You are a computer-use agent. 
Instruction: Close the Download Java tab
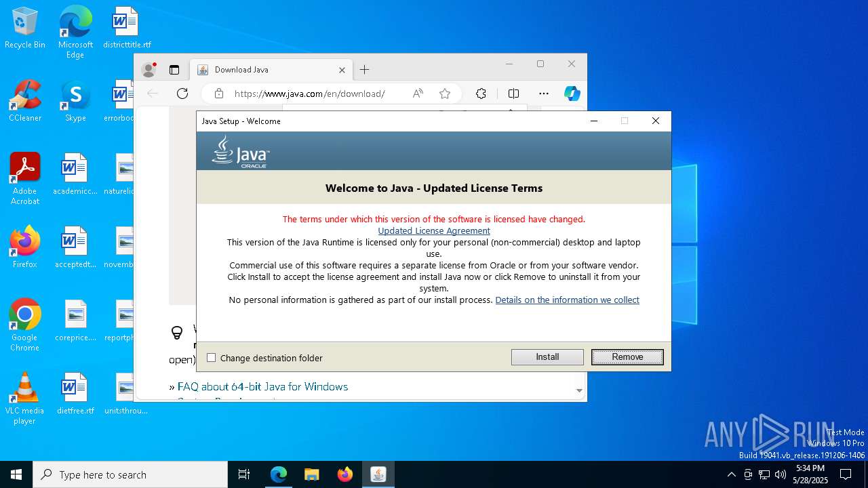[x=342, y=70]
